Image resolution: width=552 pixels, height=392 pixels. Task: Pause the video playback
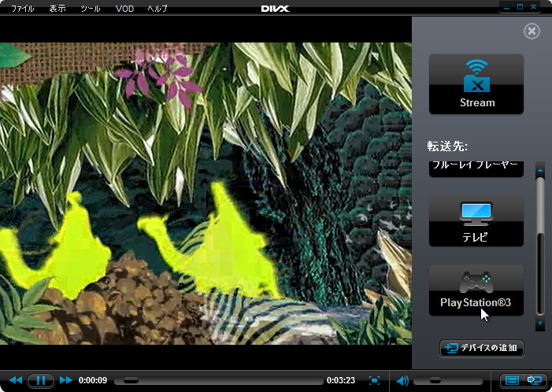click(41, 380)
